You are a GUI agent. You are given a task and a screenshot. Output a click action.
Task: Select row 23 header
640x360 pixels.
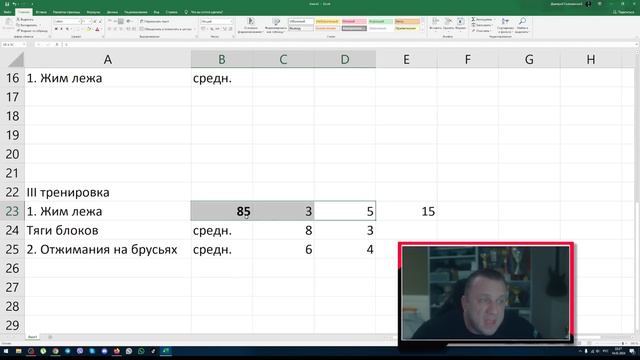(x=12, y=211)
